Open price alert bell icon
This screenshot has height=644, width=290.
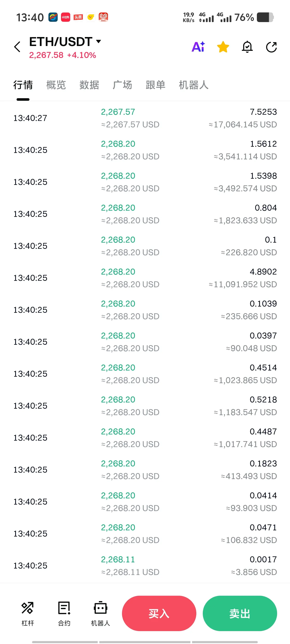tap(247, 47)
